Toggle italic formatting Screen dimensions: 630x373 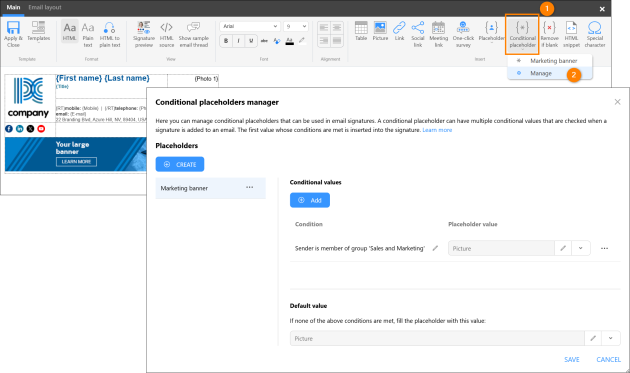click(x=238, y=41)
